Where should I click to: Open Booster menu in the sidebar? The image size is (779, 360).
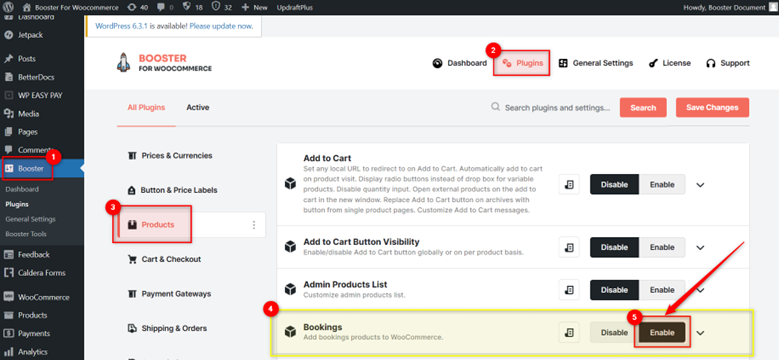[x=42, y=169]
